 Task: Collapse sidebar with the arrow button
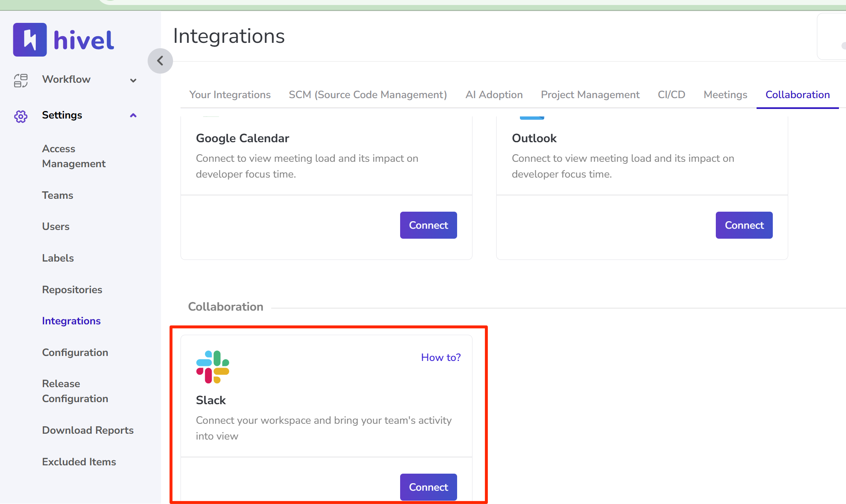[x=160, y=61]
